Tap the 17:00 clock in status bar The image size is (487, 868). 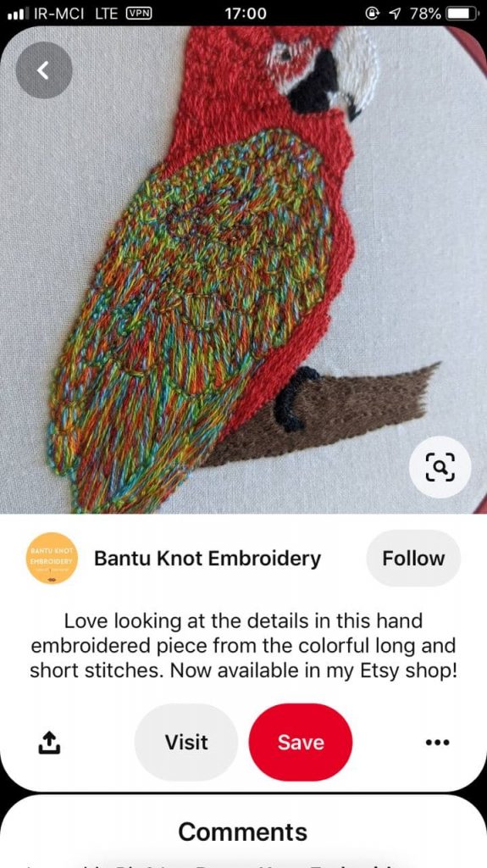pos(246,14)
